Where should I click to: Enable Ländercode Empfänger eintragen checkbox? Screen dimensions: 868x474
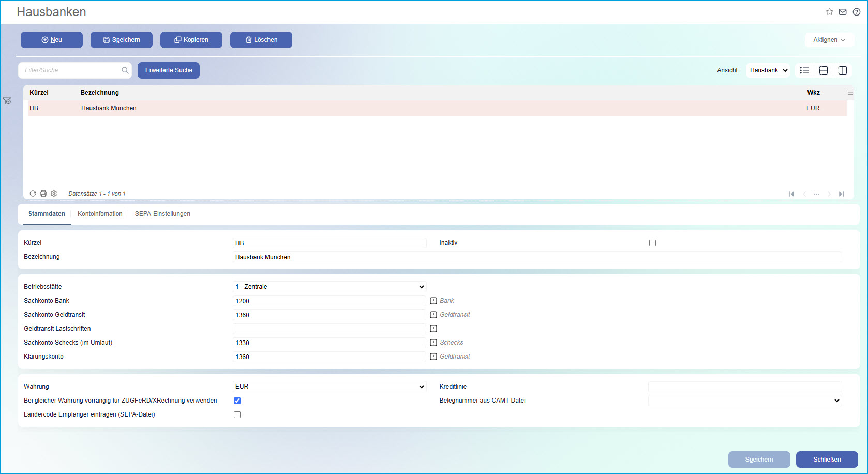[237, 414]
